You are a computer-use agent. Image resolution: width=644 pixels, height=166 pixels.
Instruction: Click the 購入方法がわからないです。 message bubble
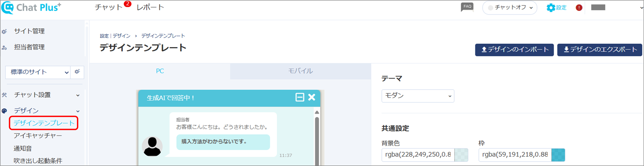tap(223, 142)
